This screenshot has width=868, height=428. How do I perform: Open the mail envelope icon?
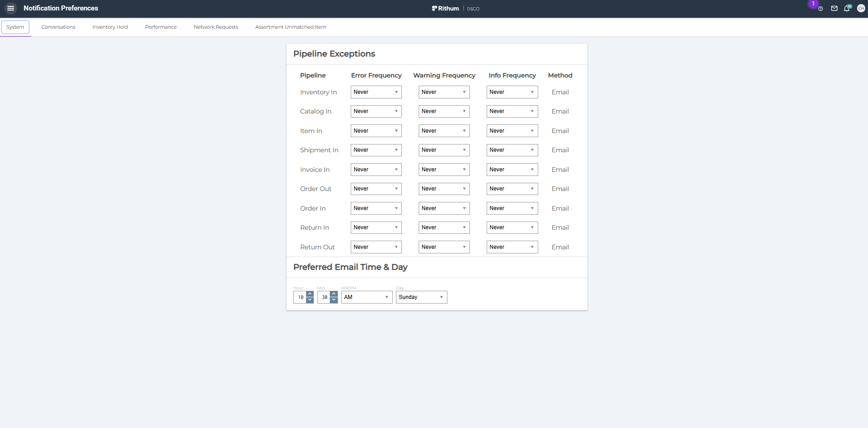pos(834,8)
